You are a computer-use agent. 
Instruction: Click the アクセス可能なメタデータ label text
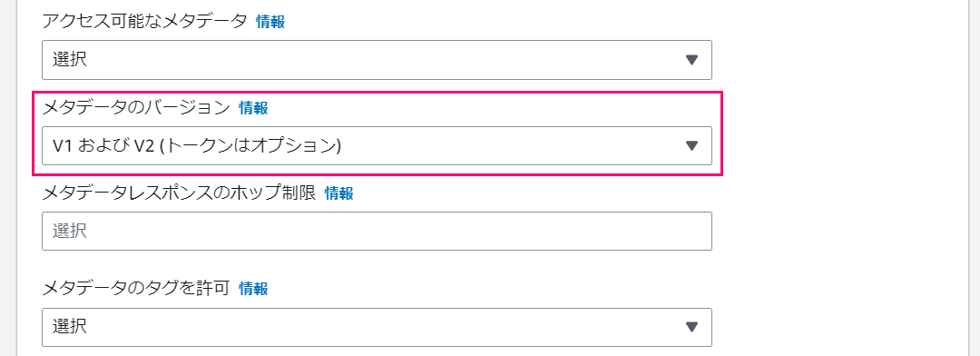tap(145, 23)
